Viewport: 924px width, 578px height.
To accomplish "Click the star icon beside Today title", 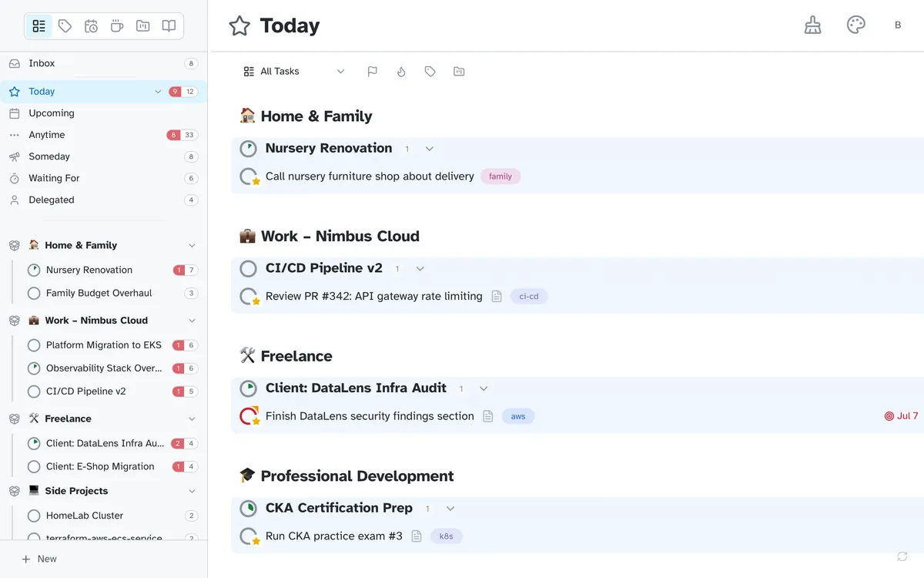I will point(239,26).
